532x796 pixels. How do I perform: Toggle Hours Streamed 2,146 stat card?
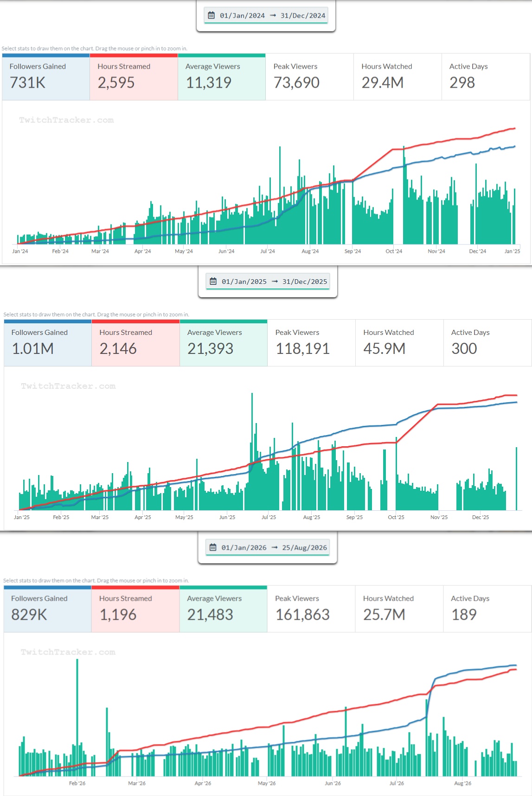coord(135,343)
